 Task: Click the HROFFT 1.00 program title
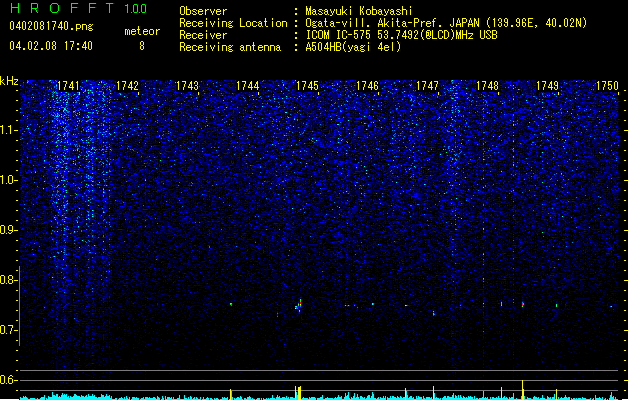[78, 8]
